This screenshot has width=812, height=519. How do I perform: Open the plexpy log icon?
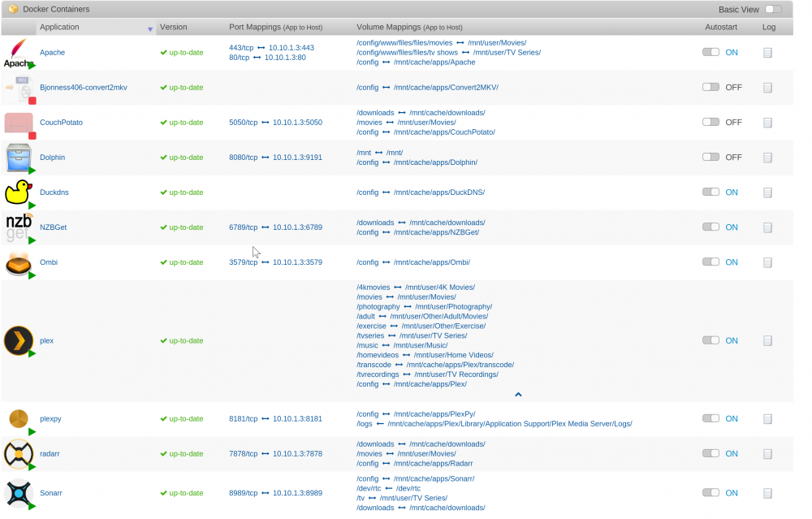click(x=768, y=419)
